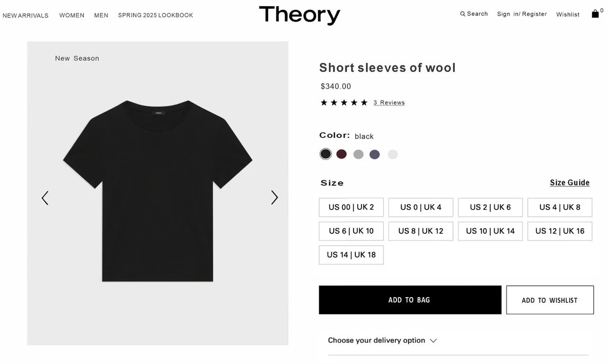Show next product image arrow
Image resolution: width=607 pixels, height=364 pixels.
[274, 198]
